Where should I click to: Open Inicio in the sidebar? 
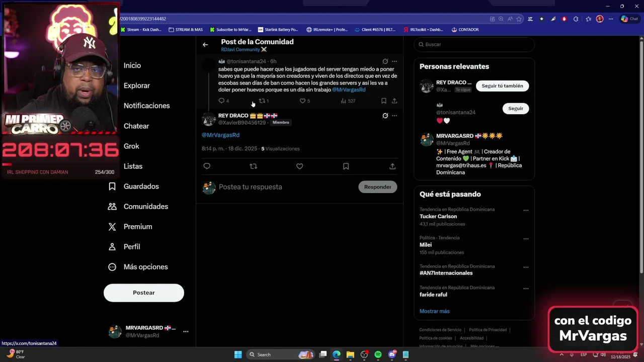(x=132, y=65)
